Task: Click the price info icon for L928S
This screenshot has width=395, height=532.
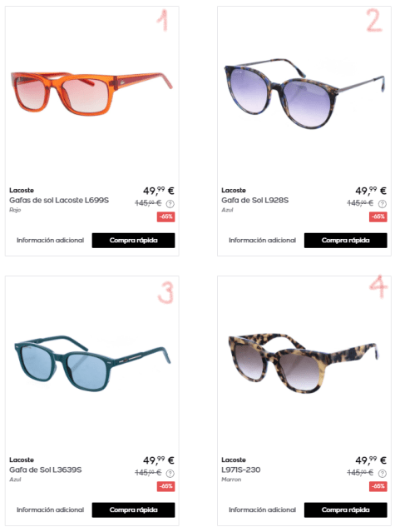Action: pos(383,204)
